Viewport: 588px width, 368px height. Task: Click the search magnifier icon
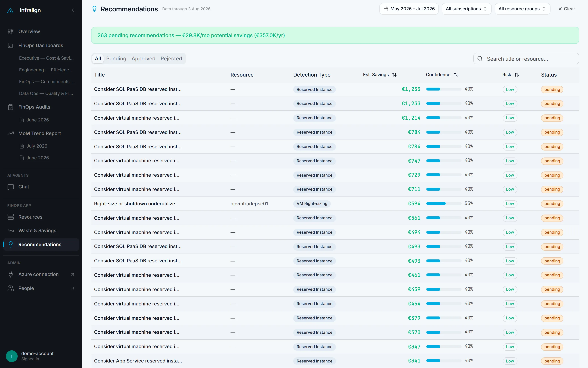[x=480, y=59]
